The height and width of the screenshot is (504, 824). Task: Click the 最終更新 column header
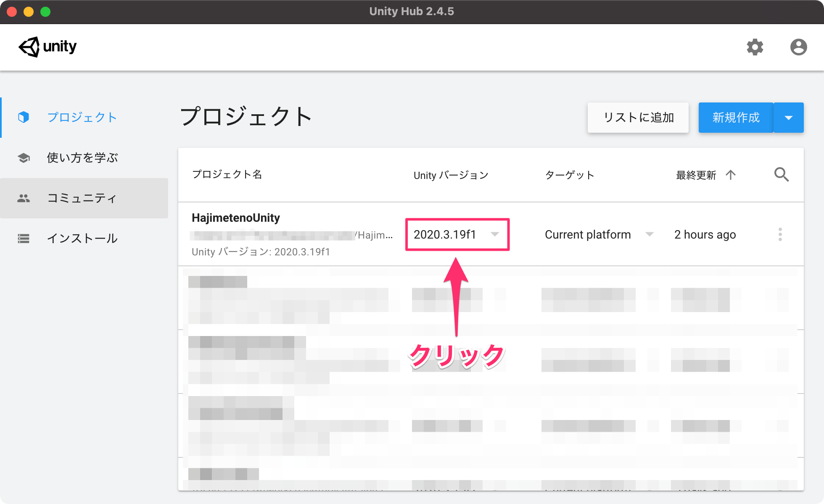click(x=696, y=175)
